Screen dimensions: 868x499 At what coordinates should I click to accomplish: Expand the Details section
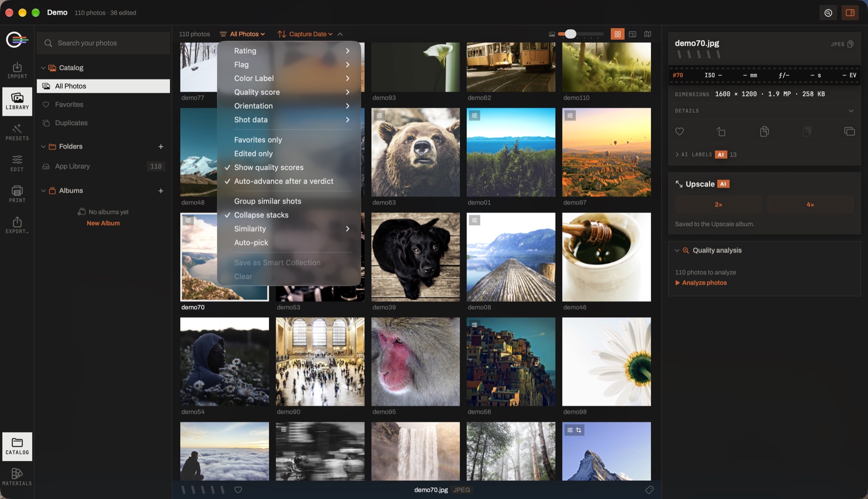(x=764, y=111)
